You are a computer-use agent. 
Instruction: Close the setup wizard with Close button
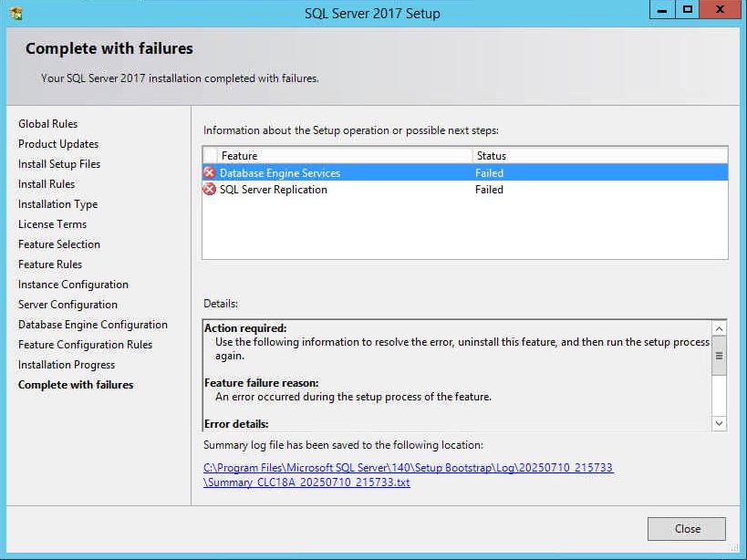pyautogui.click(x=687, y=529)
